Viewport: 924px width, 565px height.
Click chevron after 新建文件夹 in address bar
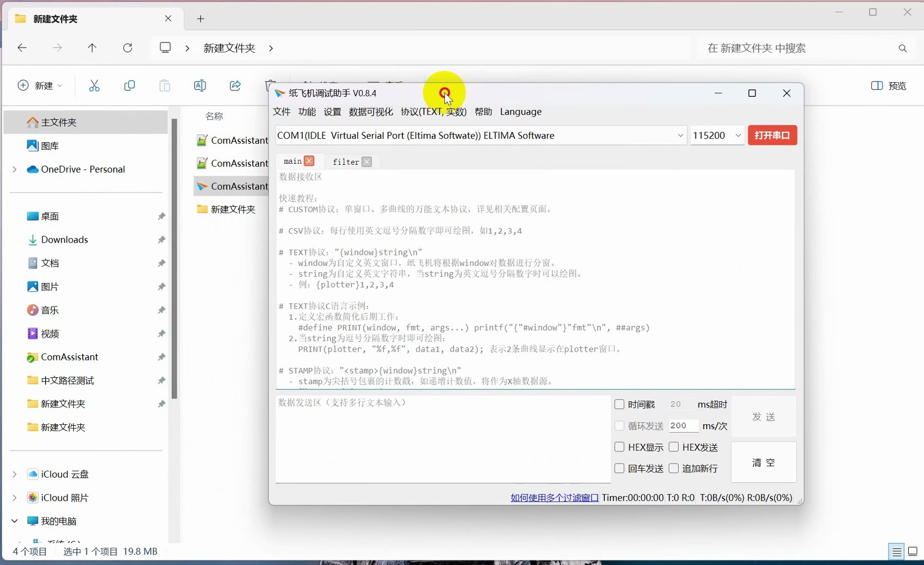pyautogui.click(x=271, y=48)
